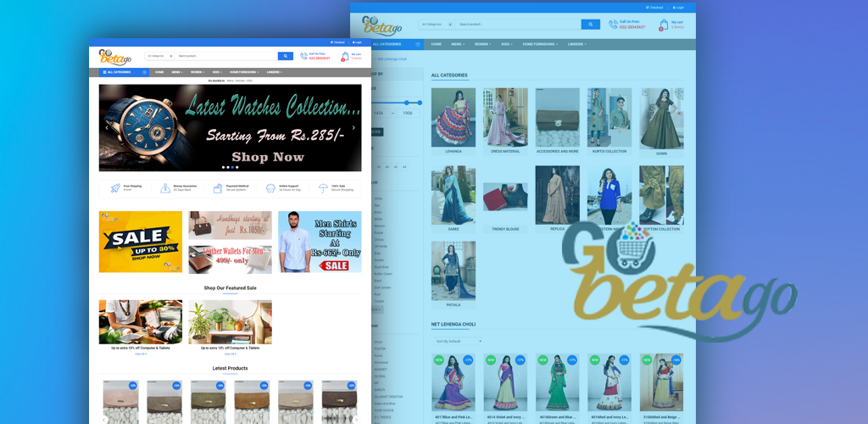Screen dimensions: 868x424
Task: Click Search product field in front window
Action: [x=226, y=56]
